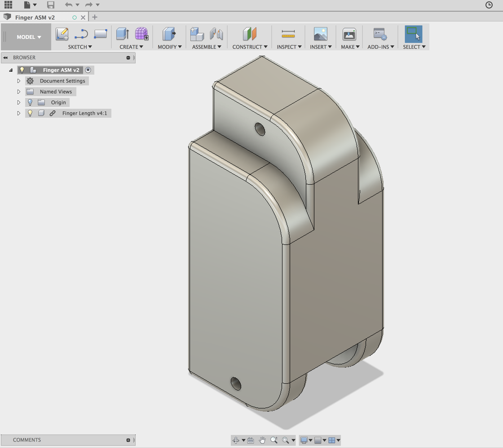Select the Look At tool
Viewport: 503px width, 448px height.
click(x=251, y=440)
